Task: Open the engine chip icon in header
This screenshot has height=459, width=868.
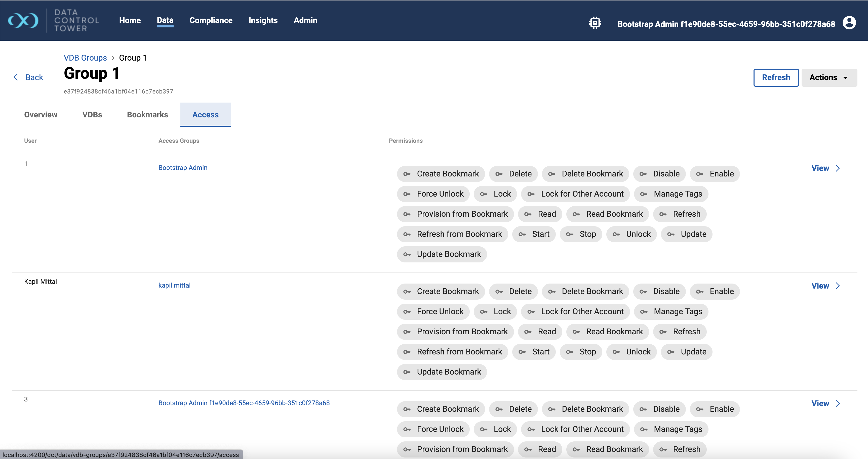Action: coord(595,23)
